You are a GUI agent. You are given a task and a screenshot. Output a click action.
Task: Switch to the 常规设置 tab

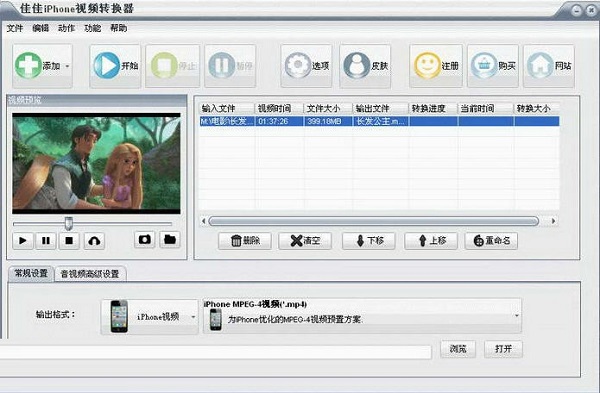(31, 274)
